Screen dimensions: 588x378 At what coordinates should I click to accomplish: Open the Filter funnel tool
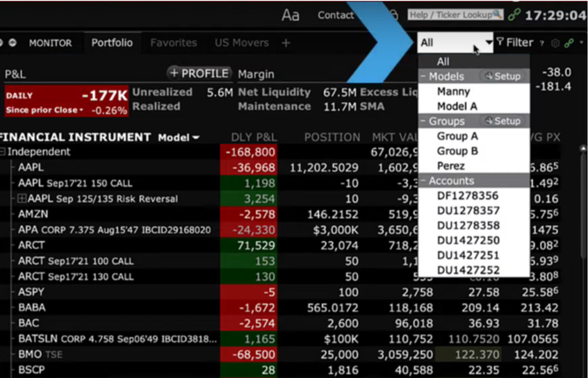(514, 43)
